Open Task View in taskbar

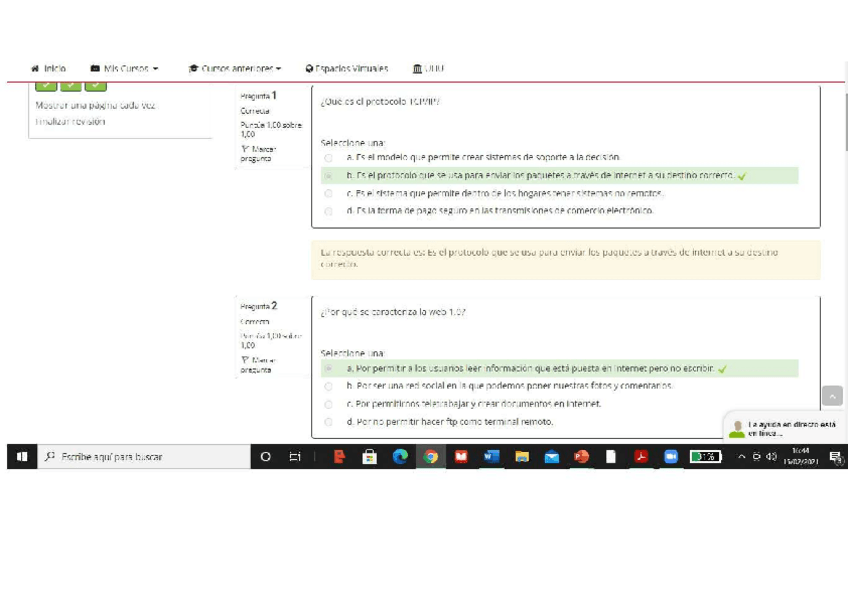(x=295, y=457)
